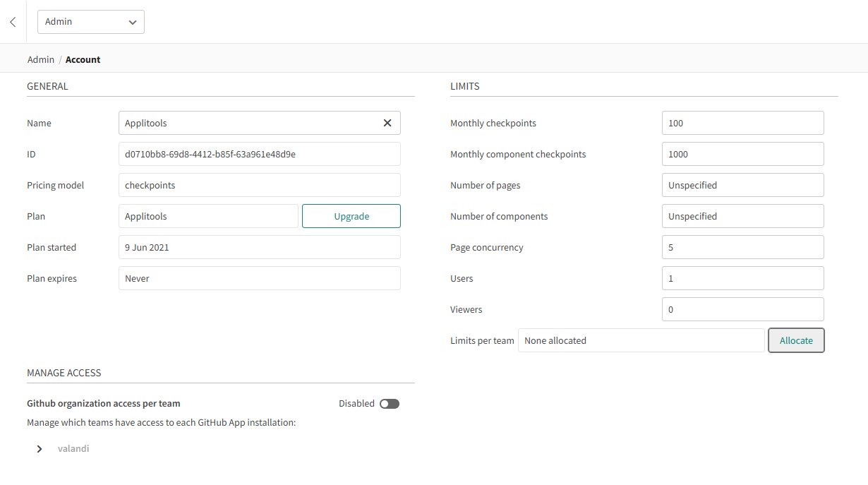The height and width of the screenshot is (485, 868).
Task: Click the GENERAL section heading
Action: click(x=47, y=86)
